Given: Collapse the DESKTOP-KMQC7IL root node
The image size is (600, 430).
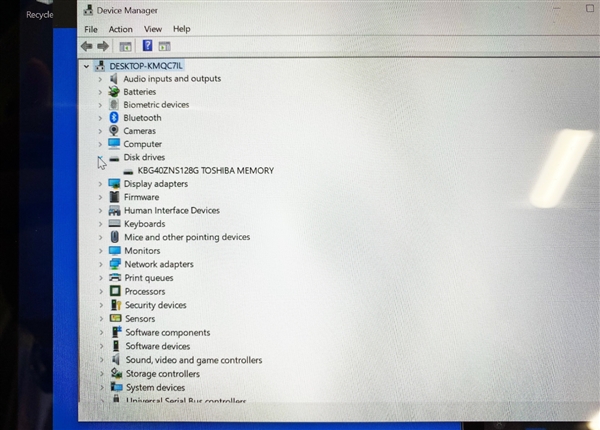Looking at the screenshot, I should pyautogui.click(x=86, y=66).
